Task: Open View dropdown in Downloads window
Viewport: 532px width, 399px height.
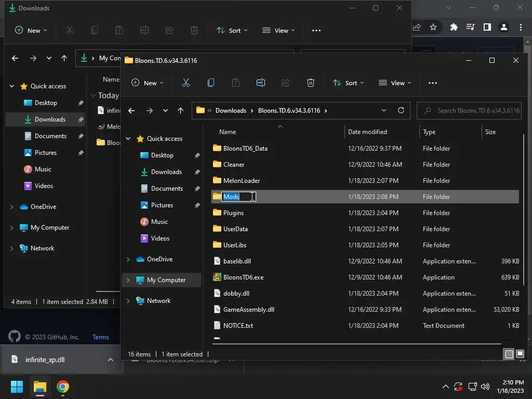Action: (278, 31)
